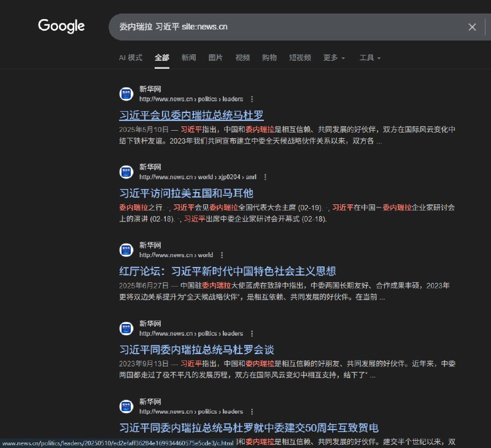Click Xinhua favicon of 建交50周年互致贺电 result

click(x=126, y=406)
